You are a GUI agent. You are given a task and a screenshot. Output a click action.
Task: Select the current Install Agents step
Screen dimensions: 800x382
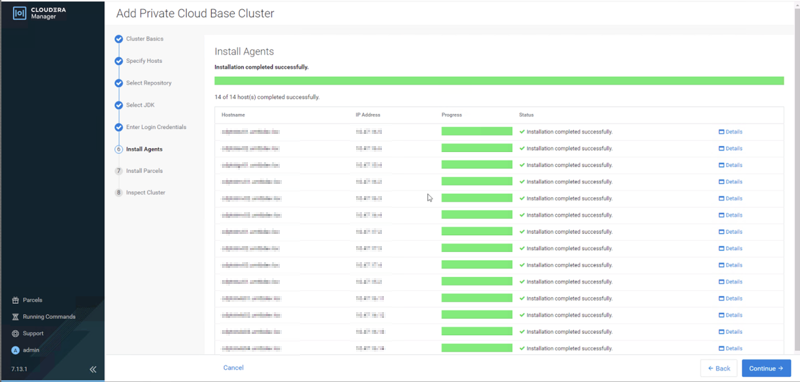[139, 149]
